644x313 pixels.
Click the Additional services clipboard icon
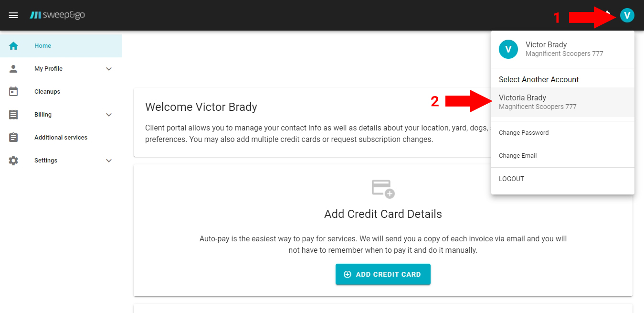13,138
